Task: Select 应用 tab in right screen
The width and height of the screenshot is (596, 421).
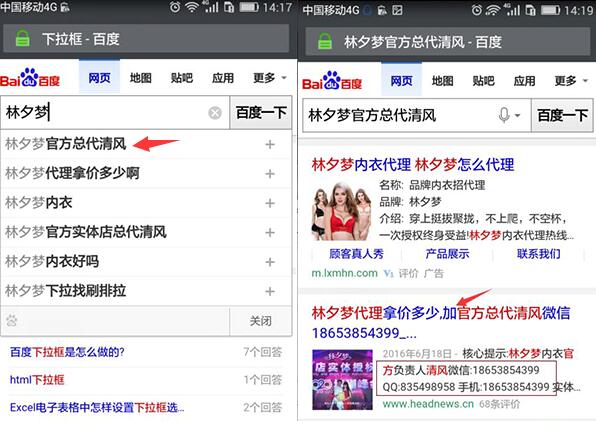Action: [525, 81]
